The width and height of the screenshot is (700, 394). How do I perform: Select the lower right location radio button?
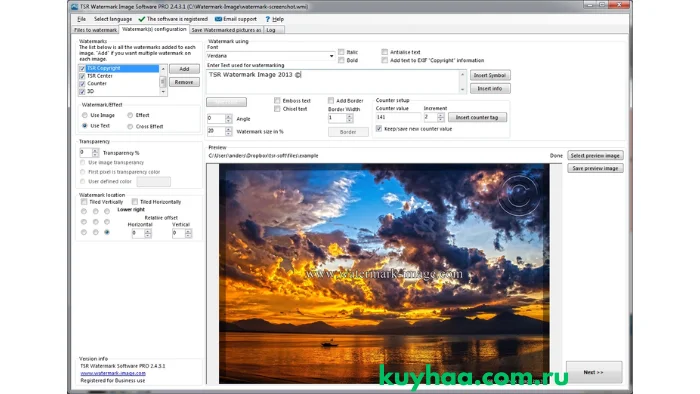coord(107,232)
